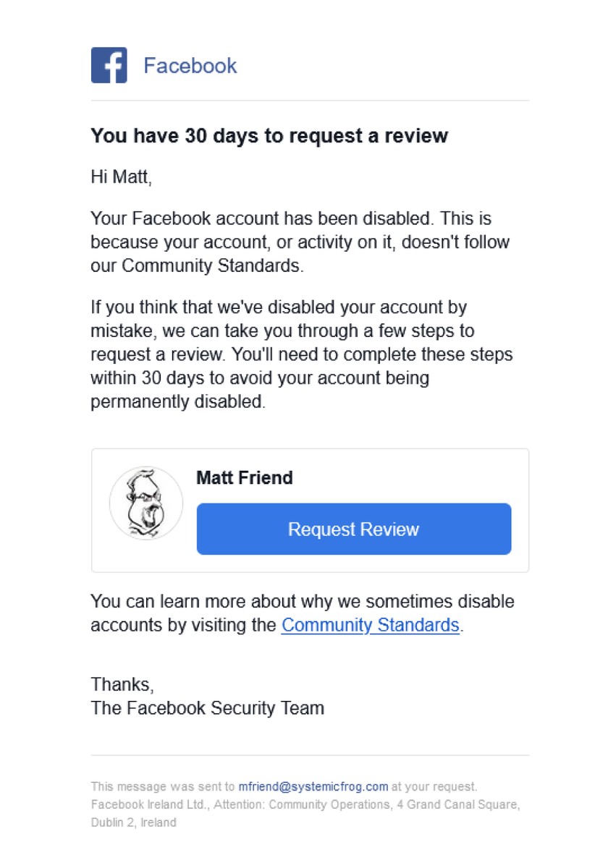Click the Request Review button

354,529
